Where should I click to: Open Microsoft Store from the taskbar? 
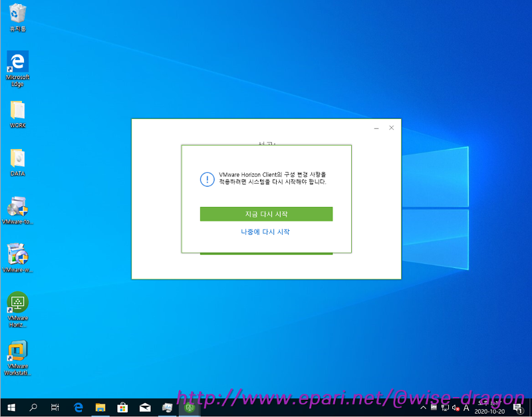pyautogui.click(x=122, y=408)
